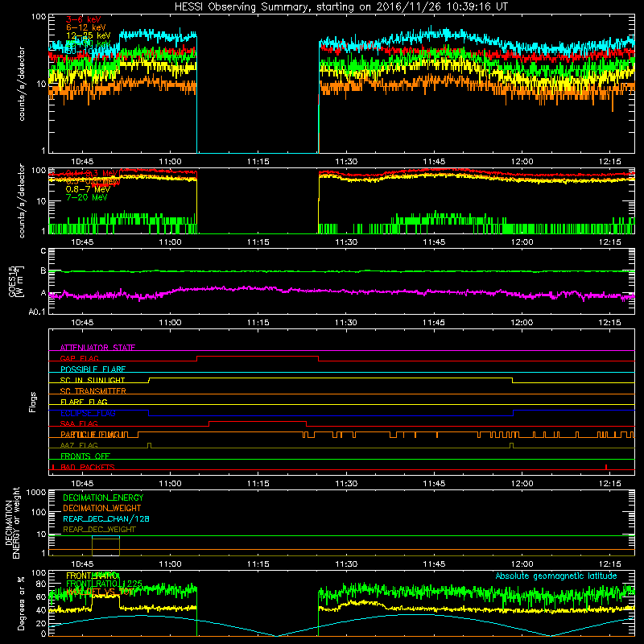Select the BAD_PACKETS flag label
The width and height of the screenshot is (644, 644).
88,467
